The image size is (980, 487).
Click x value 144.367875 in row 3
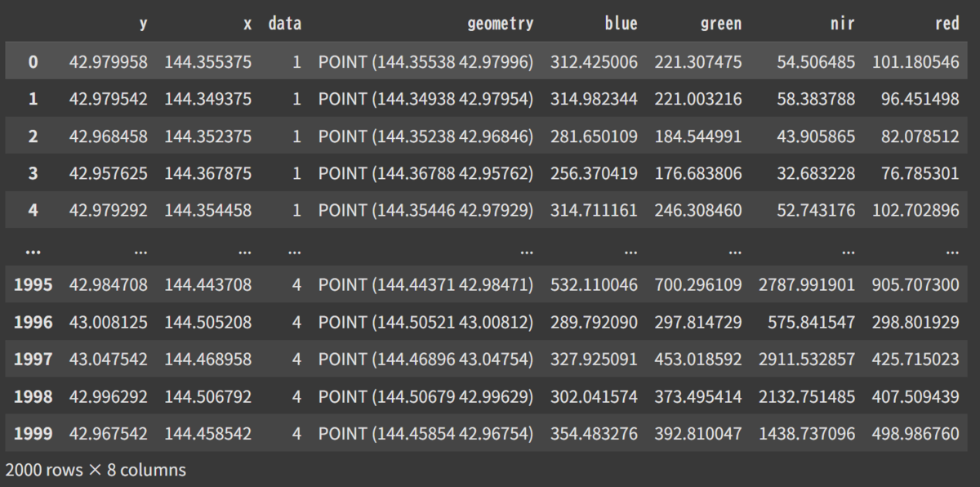(208, 173)
